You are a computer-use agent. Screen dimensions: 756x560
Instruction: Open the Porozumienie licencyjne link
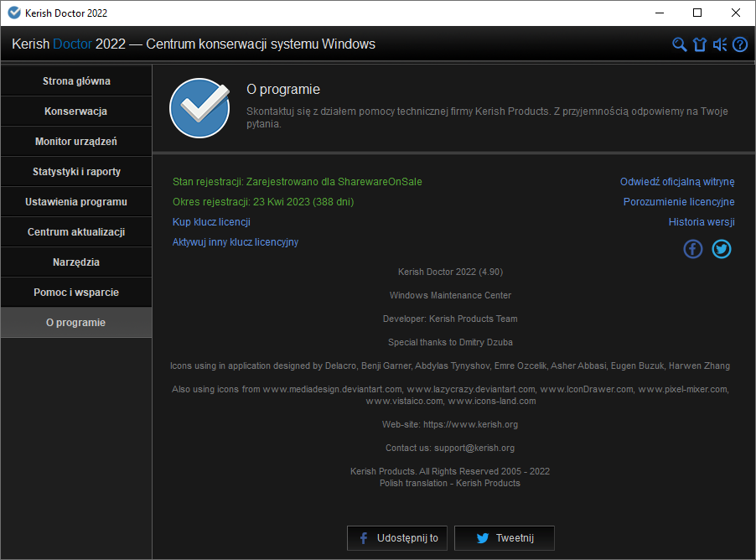[679, 202]
